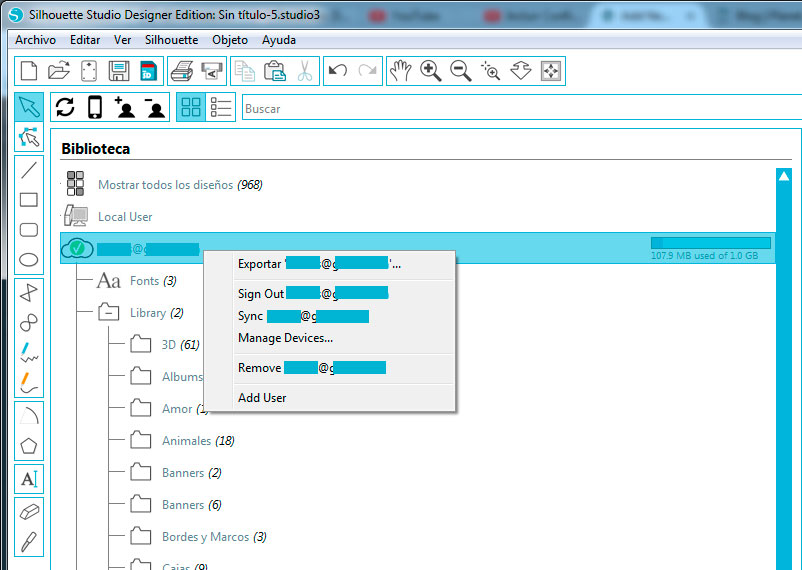The image size is (802, 570).
Task: Select the Arc drawing tool
Action: pos(29,415)
